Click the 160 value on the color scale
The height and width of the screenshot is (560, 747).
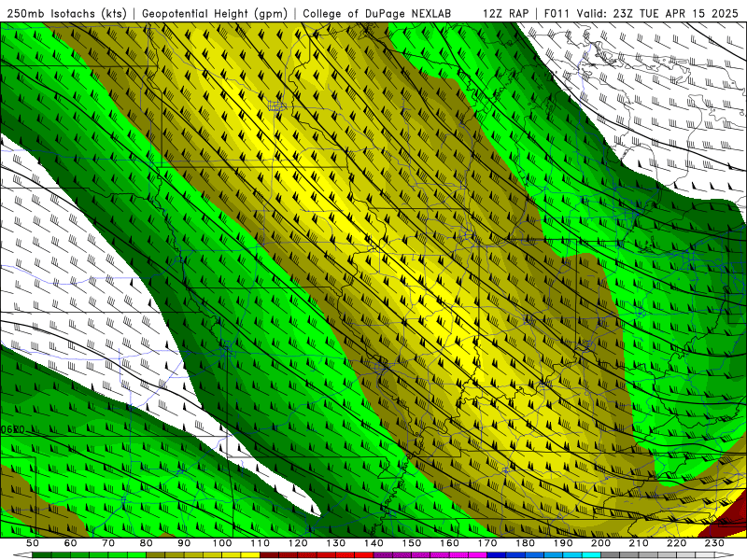point(449,543)
